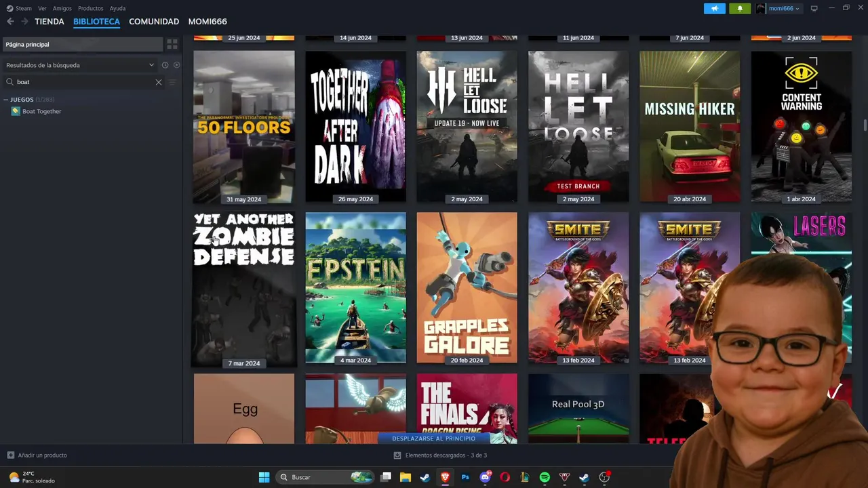868x488 pixels.
Task: Toggle Big Picture mode monitor icon
Action: coord(814,8)
